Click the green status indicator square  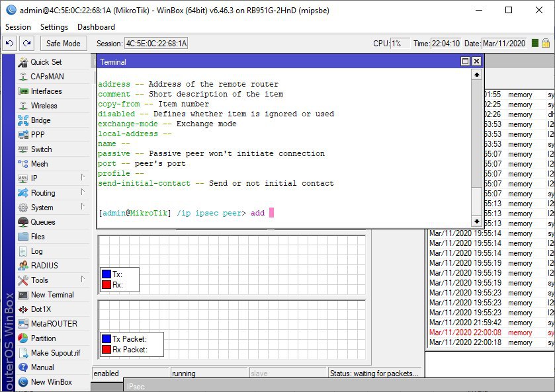(535, 43)
